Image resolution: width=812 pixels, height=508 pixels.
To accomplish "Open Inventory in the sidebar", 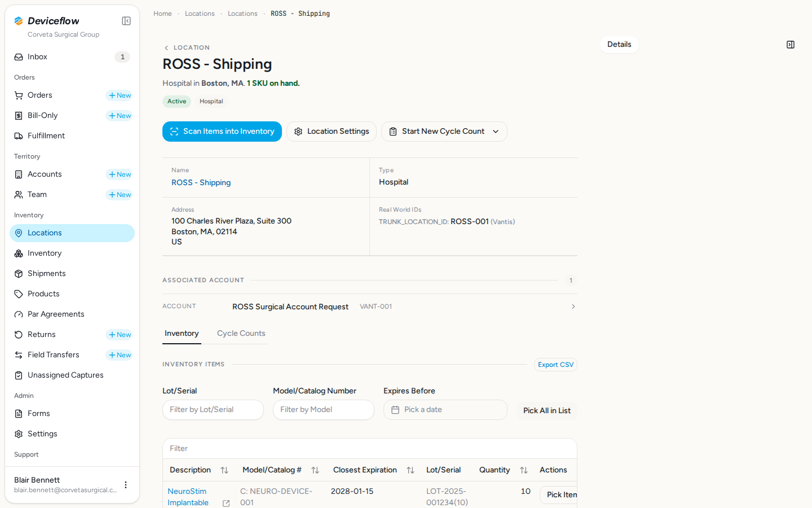I will click(72, 253).
